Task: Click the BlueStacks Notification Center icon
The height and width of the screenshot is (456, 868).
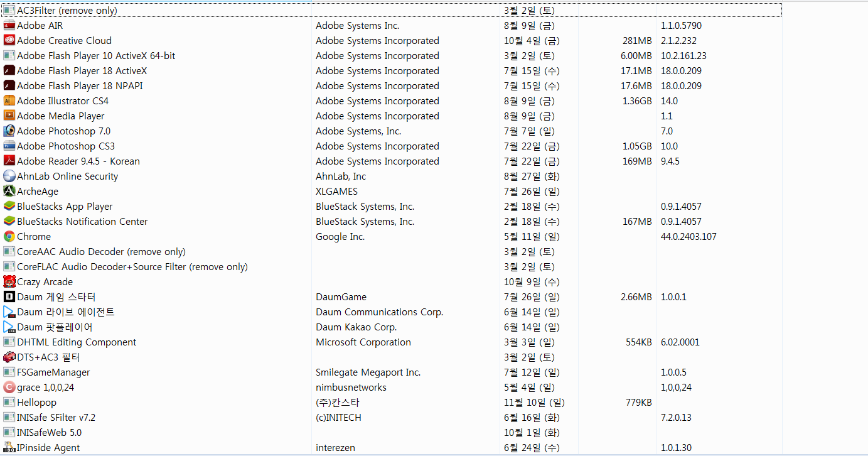Action: 9,222
